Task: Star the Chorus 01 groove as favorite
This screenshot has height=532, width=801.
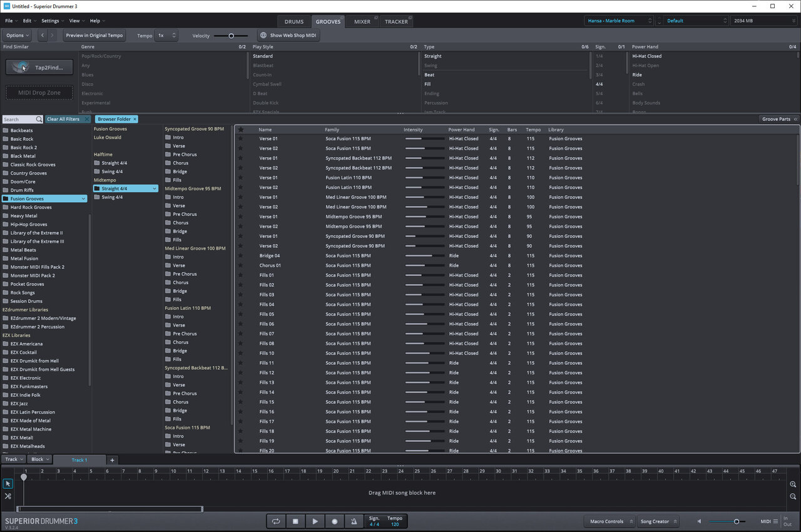Action: click(x=240, y=265)
